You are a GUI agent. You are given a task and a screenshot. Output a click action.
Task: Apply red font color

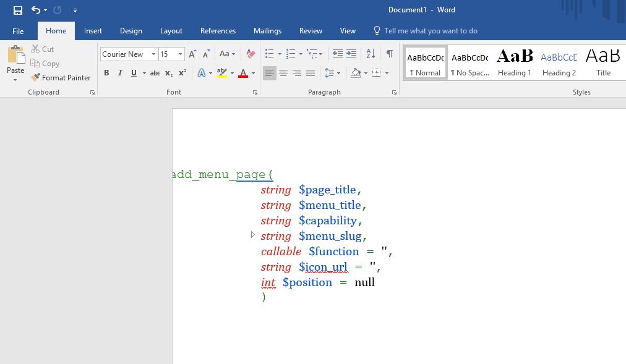[242, 73]
